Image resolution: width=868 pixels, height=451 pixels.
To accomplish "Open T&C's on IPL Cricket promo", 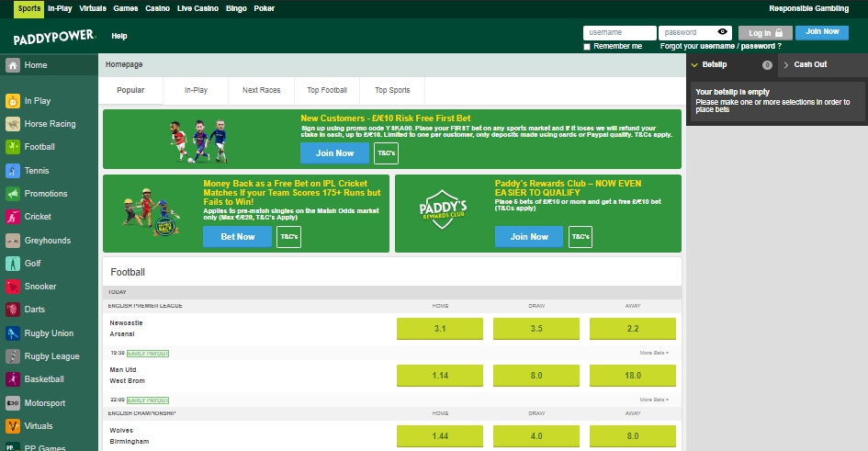I will 289,237.
